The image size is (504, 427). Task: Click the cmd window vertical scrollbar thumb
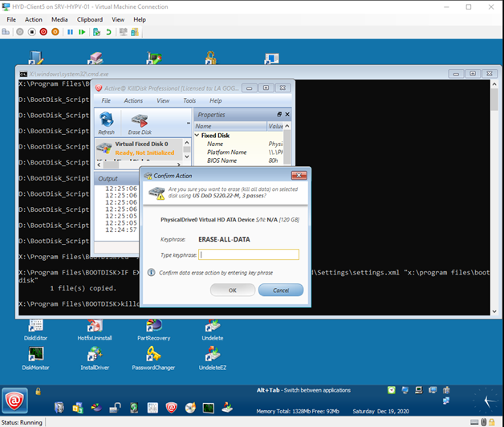pyautogui.click(x=494, y=99)
